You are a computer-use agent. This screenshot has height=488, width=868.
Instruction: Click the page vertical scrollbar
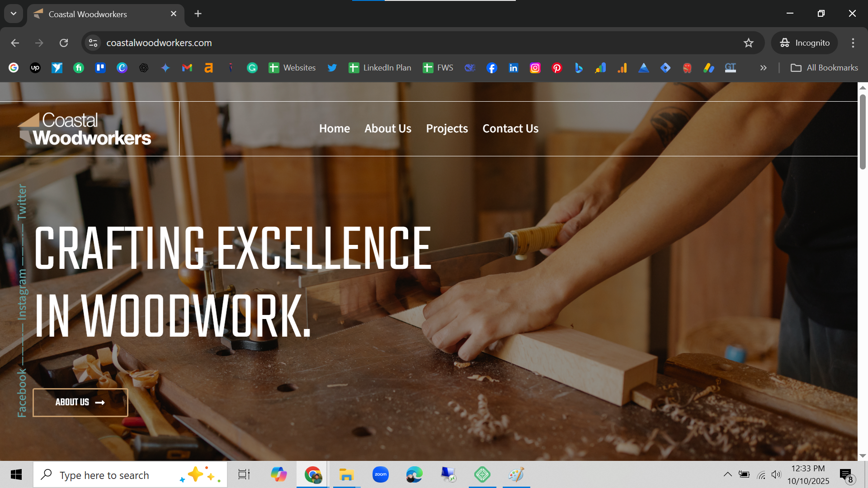pos(863,132)
